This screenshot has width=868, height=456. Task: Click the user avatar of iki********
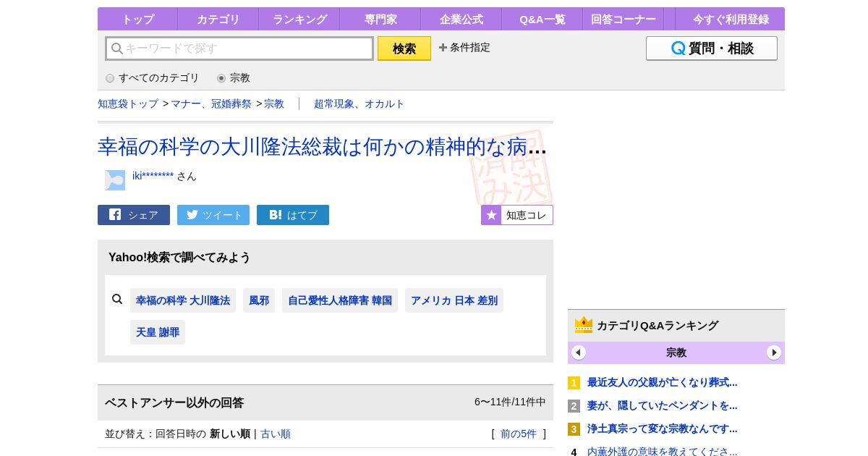[115, 180]
